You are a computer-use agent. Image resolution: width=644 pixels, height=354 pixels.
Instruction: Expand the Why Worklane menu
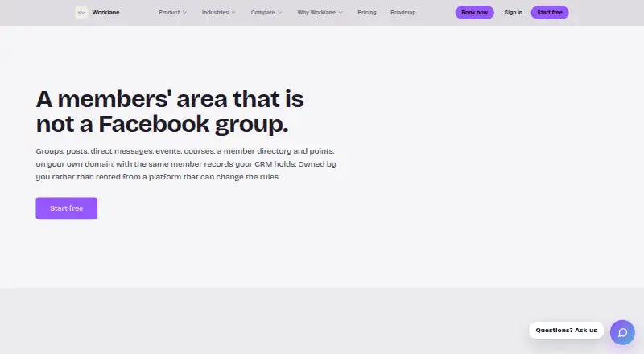(x=320, y=13)
